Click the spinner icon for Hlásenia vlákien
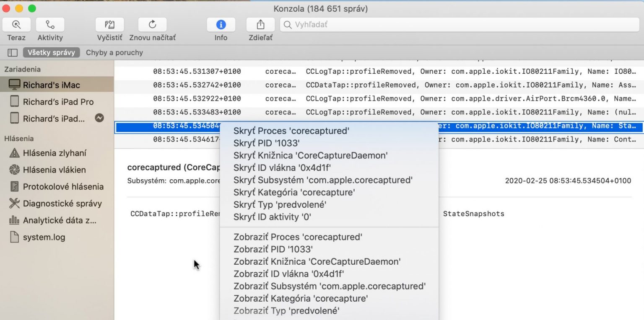This screenshot has height=320, width=644. pos(15,170)
